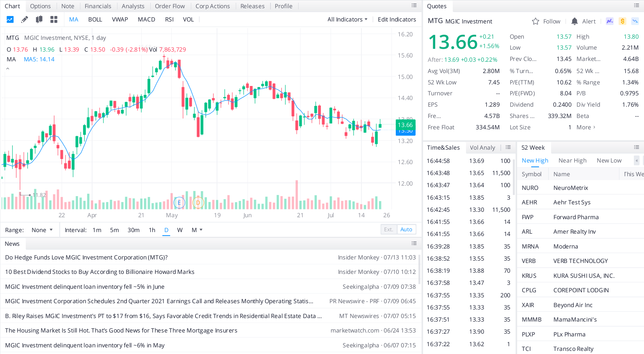Switch to Vol Analy tab

tap(482, 148)
